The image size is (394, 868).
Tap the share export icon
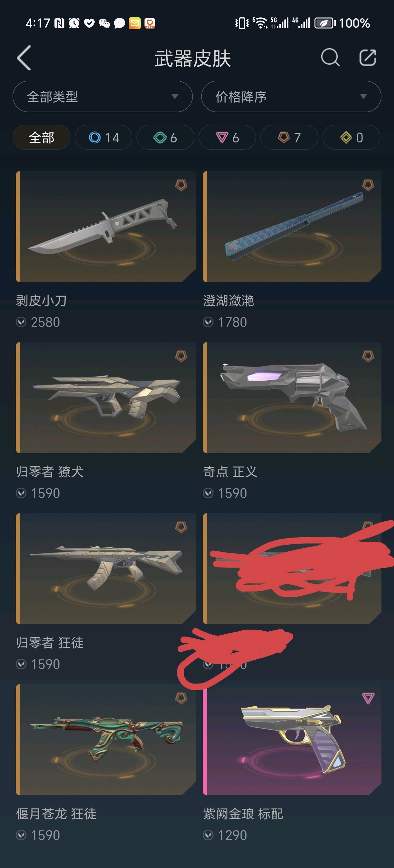[367, 57]
